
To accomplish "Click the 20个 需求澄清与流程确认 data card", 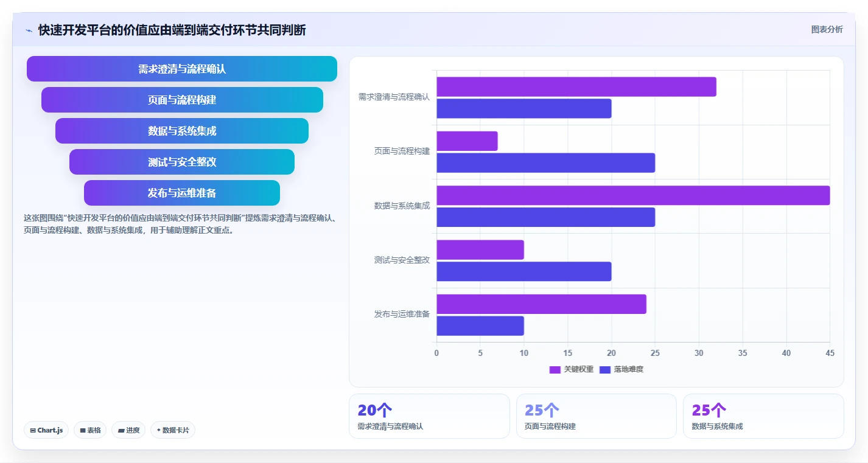I will pos(429,416).
